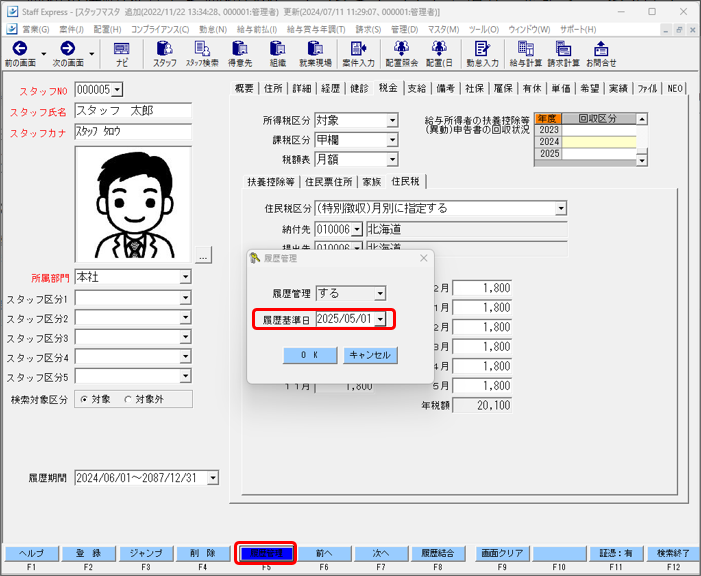Select the 対象外 radio button
The width and height of the screenshot is (701, 576).
128,399
